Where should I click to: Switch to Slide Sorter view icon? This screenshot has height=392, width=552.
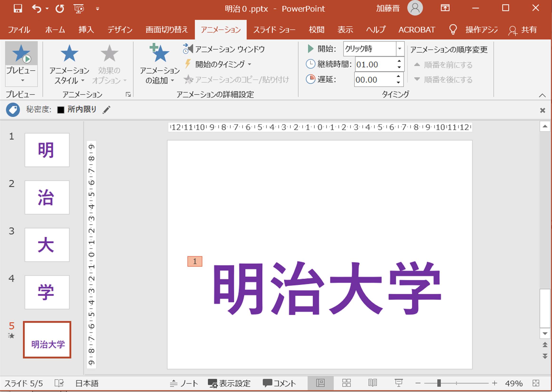pos(346,383)
